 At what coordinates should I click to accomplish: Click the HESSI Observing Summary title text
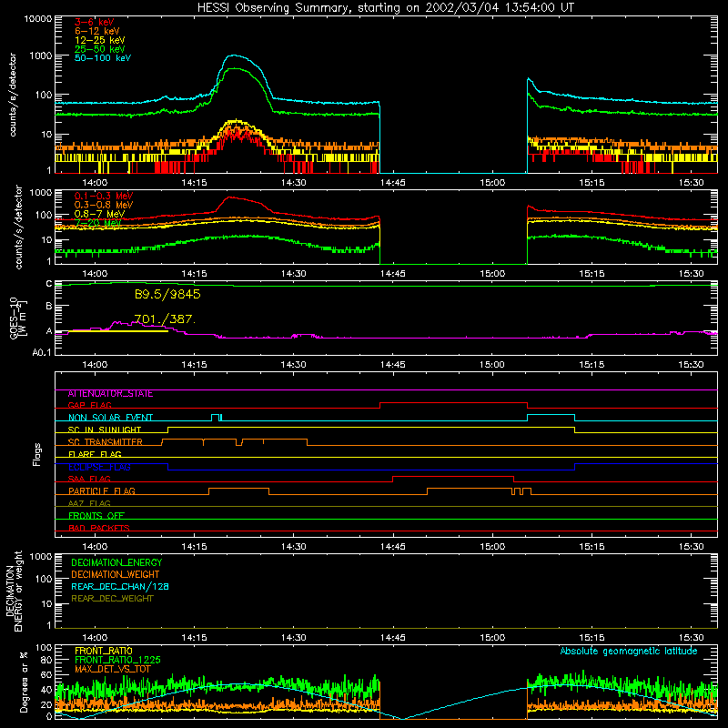coord(386,8)
